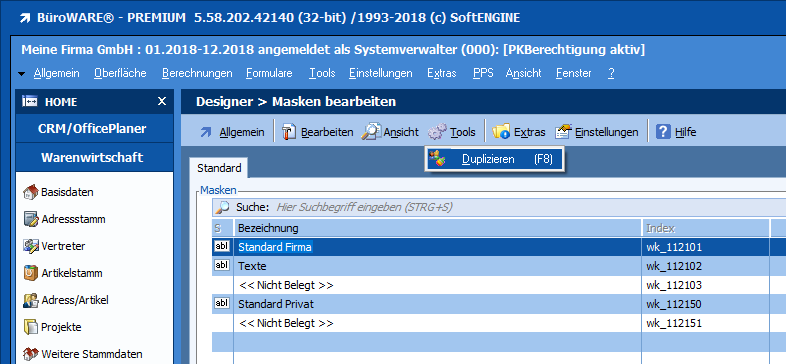Viewport: 786px width, 364px height.
Task: Open the main menu bar Einstellungen menu
Action: (x=381, y=73)
